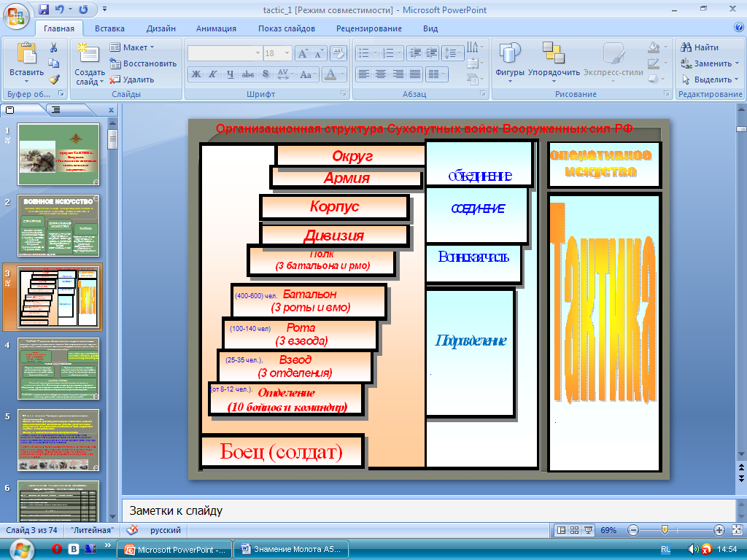Open numbered list dropdown

pyautogui.click(x=392, y=53)
